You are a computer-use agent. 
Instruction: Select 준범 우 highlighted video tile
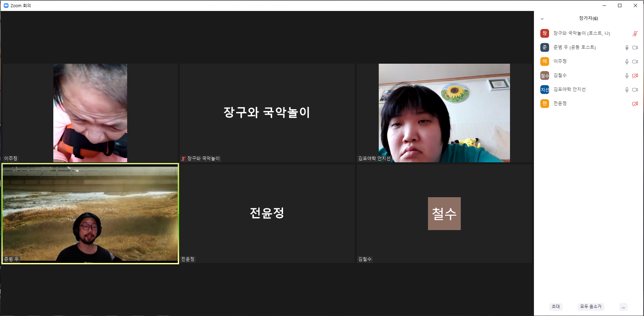(90, 214)
